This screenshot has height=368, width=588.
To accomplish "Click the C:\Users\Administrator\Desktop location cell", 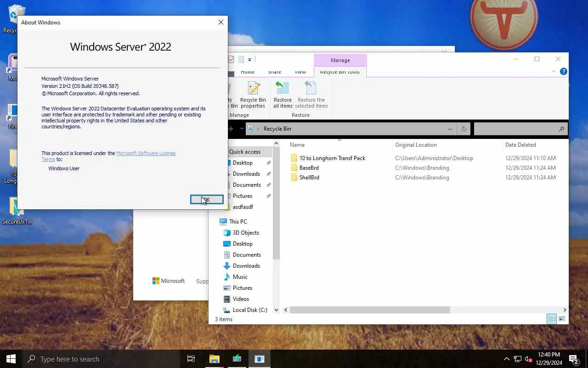I will 434,158.
